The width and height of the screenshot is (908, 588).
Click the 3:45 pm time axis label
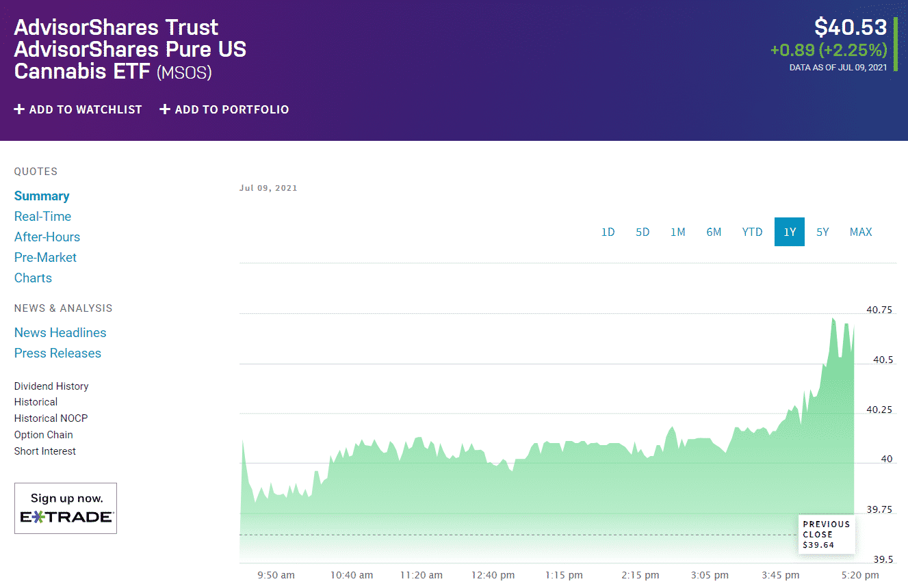point(780,575)
